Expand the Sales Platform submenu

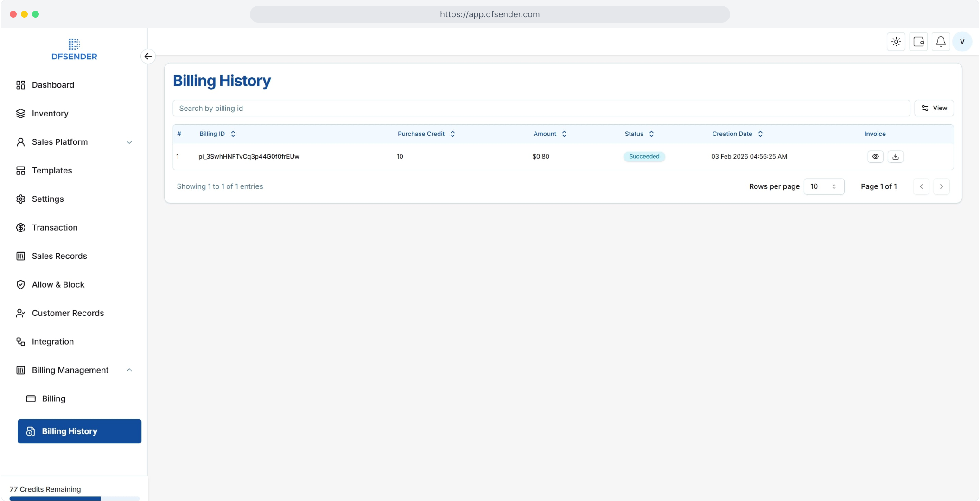(129, 142)
